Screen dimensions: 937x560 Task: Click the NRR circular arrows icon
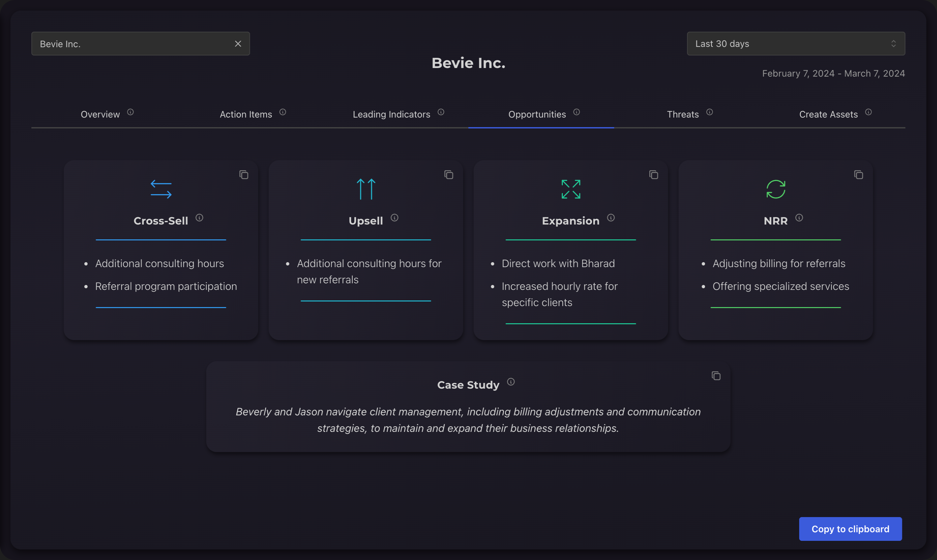click(x=775, y=189)
